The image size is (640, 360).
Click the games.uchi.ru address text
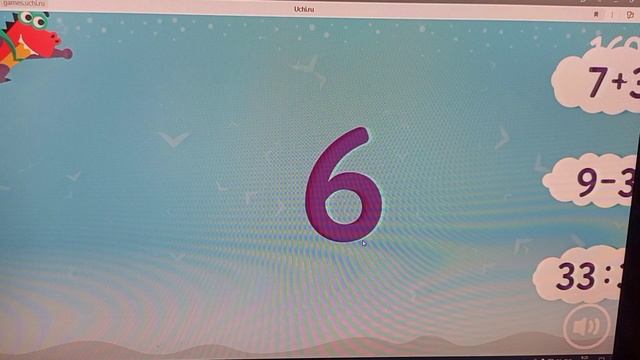pyautogui.click(x=23, y=3)
